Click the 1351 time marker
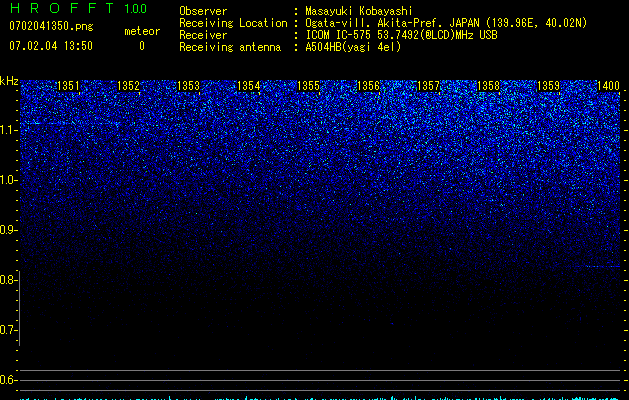Viewport: 629px width, 400px height. click(x=68, y=86)
